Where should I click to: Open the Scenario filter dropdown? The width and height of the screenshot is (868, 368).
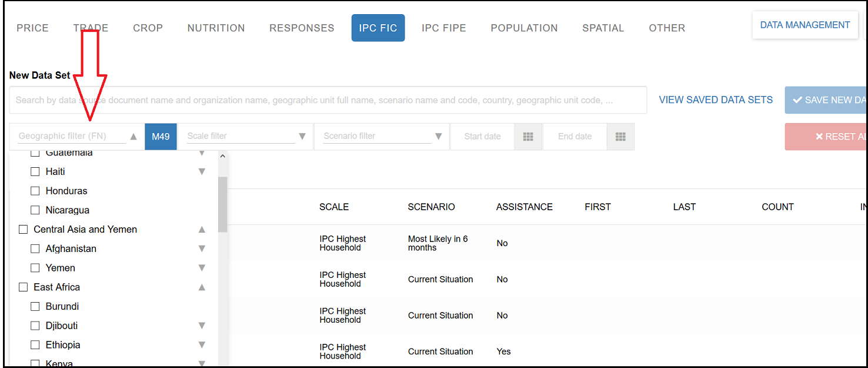click(x=382, y=137)
